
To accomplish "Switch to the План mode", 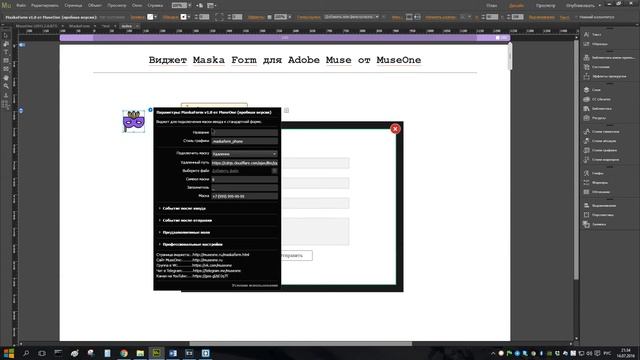I will click(492, 5).
